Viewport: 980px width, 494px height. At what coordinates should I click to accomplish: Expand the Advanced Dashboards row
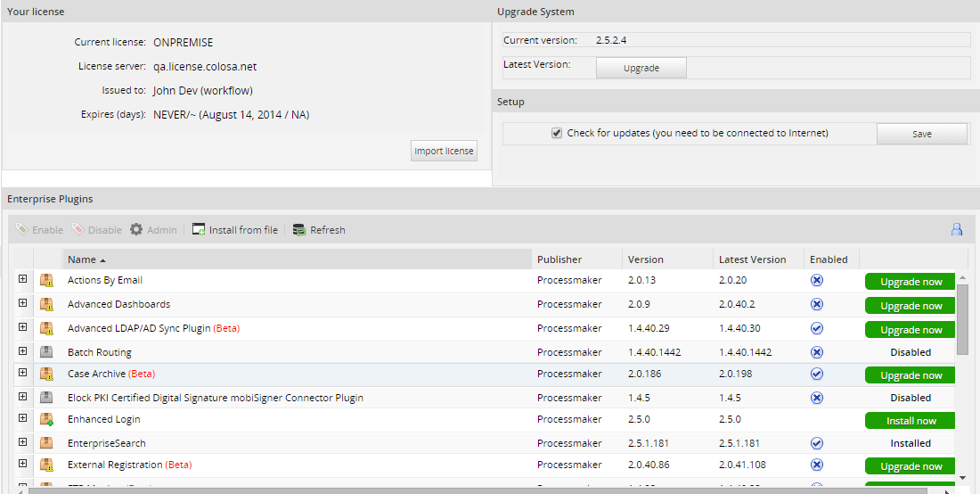point(23,304)
